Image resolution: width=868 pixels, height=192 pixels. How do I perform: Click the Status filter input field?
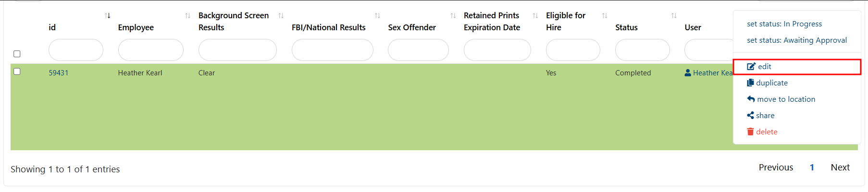point(642,50)
